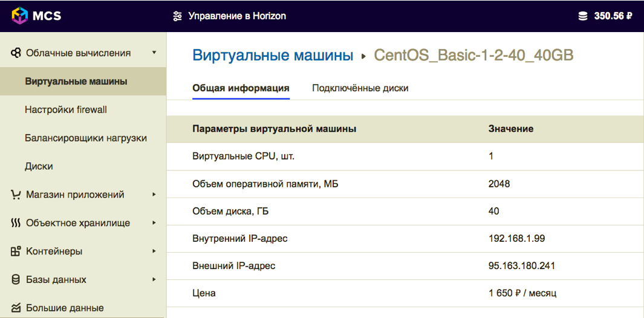The height and width of the screenshot is (318, 644).
Task: Click the cloud computing icon in sidebar
Action: pos(16,53)
